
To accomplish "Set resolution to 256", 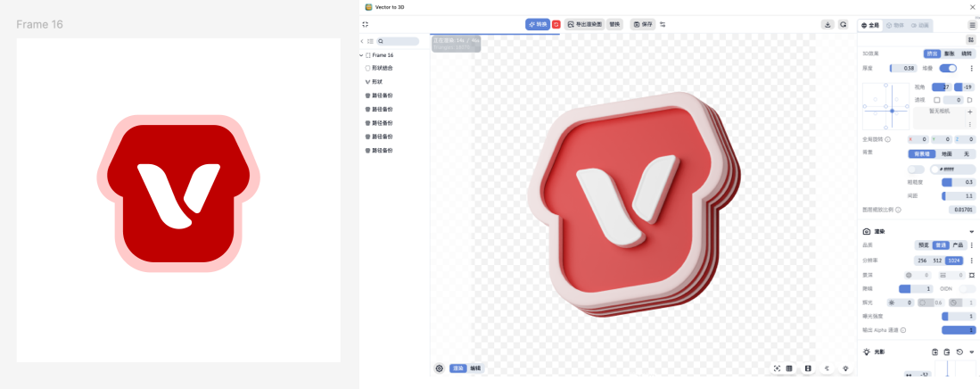I will point(922,261).
